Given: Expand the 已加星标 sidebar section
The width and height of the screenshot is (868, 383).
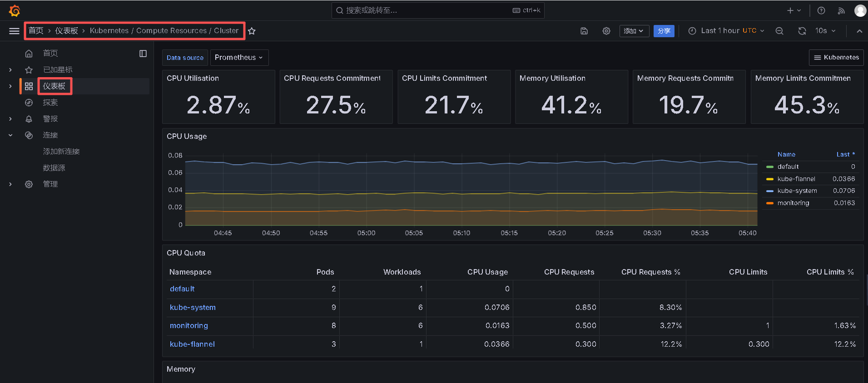Looking at the screenshot, I should pos(10,70).
